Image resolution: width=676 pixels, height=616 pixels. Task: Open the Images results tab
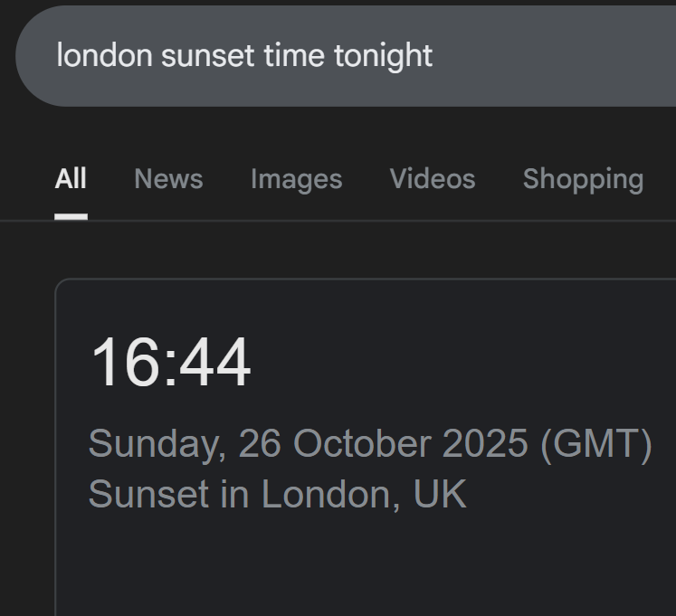pyautogui.click(x=296, y=179)
